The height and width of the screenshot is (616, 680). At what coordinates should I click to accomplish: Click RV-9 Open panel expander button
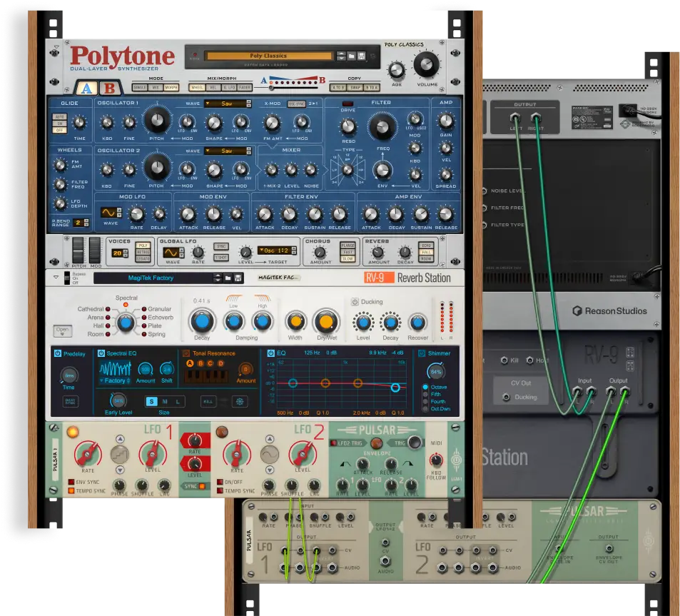63,330
